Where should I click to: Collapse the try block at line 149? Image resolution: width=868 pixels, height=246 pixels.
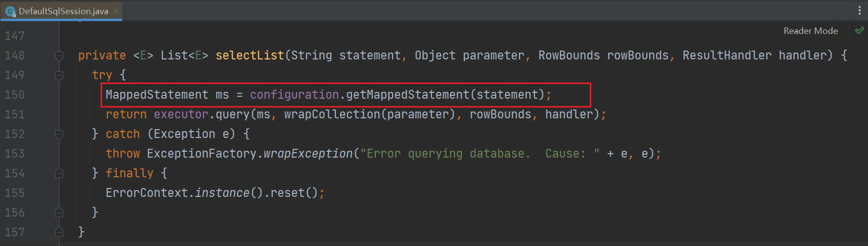tap(59, 75)
